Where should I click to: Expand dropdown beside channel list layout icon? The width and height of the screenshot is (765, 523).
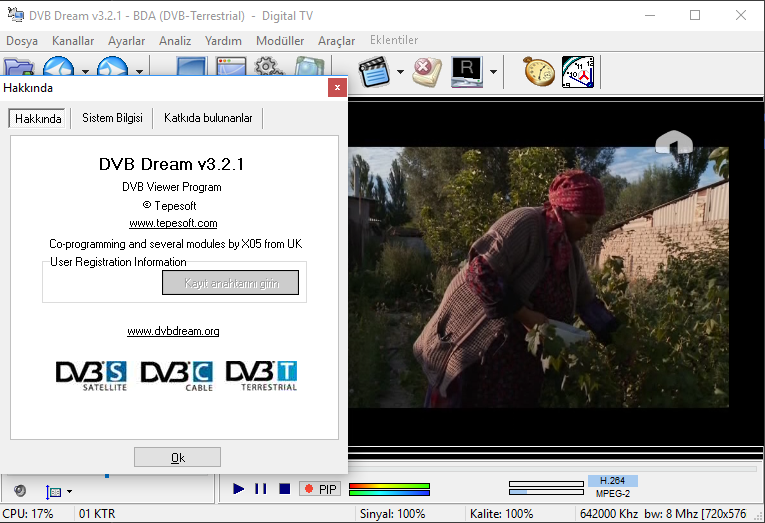tap(69, 492)
